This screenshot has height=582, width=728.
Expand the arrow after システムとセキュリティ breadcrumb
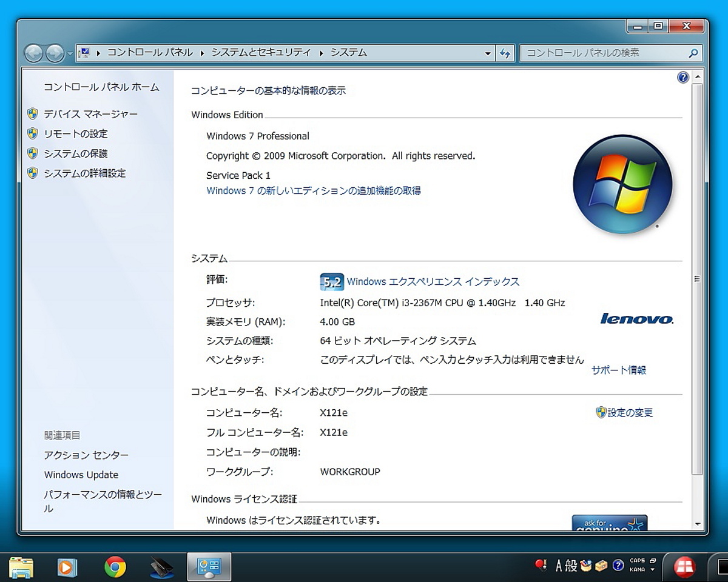tap(321, 53)
